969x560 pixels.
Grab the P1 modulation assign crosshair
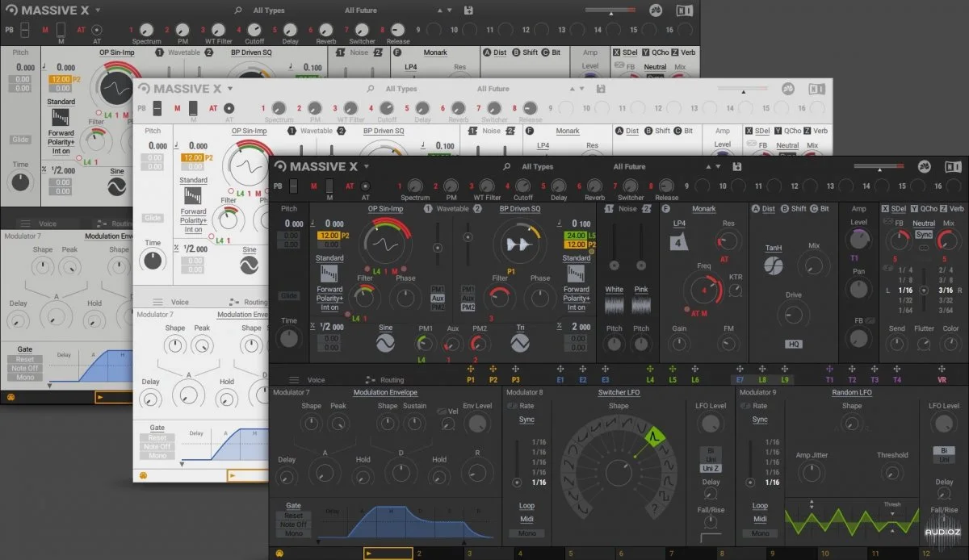(471, 368)
